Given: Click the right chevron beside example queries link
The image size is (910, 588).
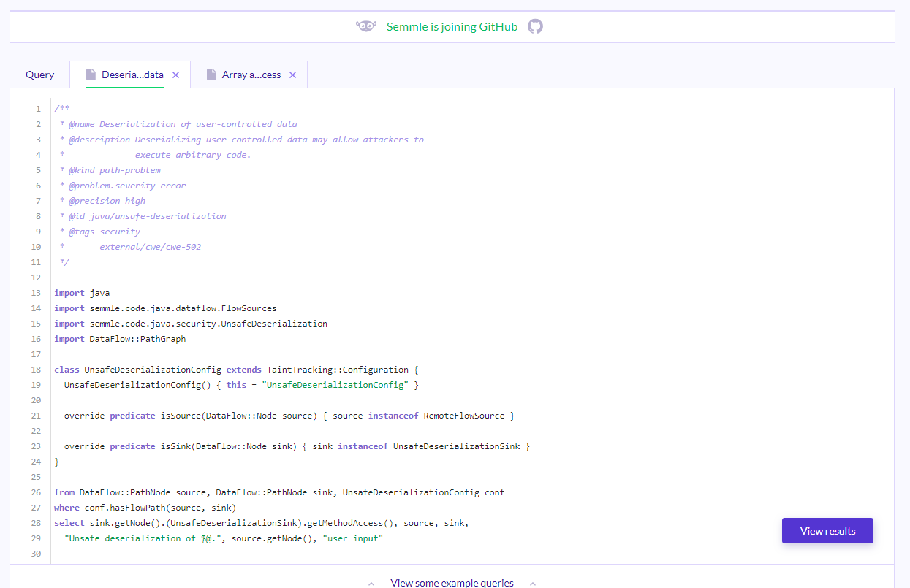Looking at the screenshot, I should 533,583.
